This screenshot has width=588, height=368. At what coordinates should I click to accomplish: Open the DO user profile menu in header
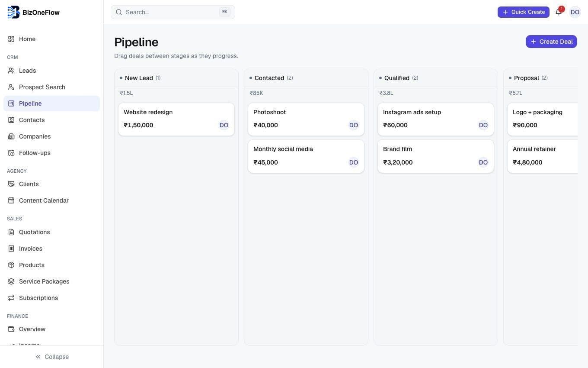[x=575, y=12]
